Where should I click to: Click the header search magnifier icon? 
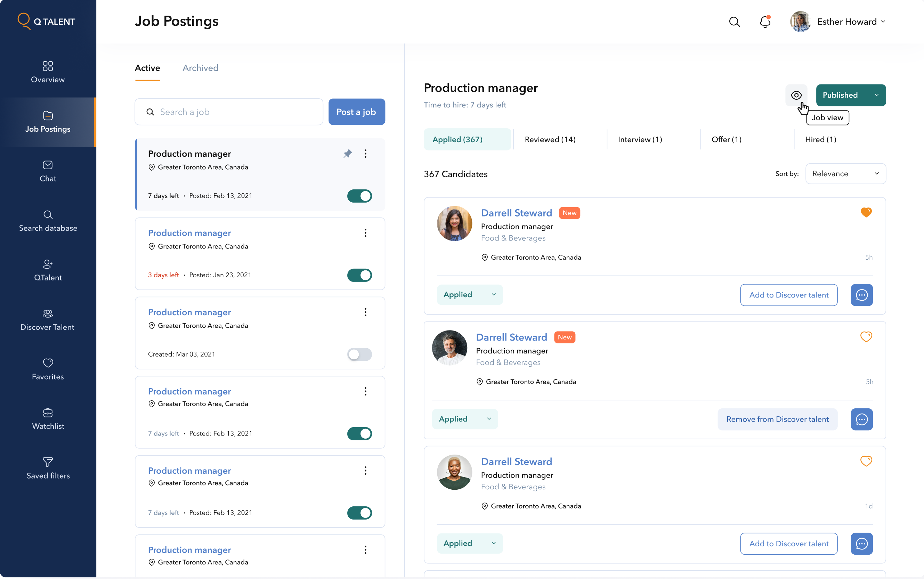click(x=734, y=22)
